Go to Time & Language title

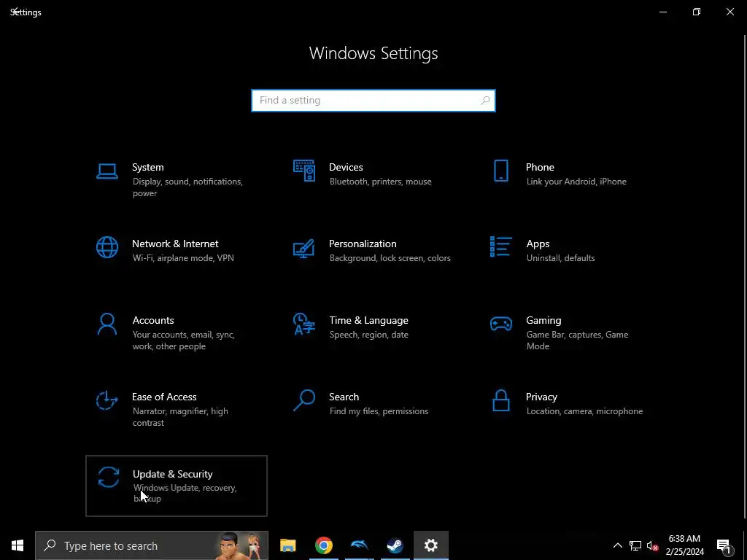(368, 321)
